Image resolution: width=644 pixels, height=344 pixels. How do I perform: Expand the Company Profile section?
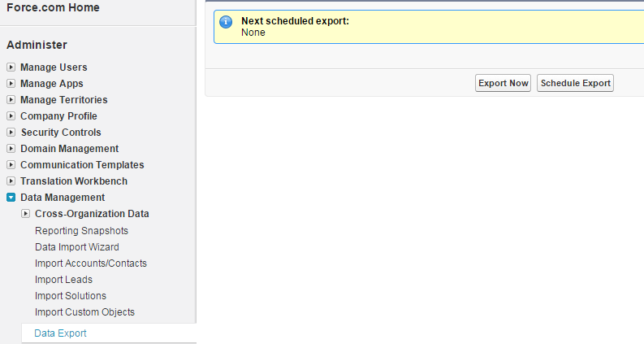coord(11,116)
